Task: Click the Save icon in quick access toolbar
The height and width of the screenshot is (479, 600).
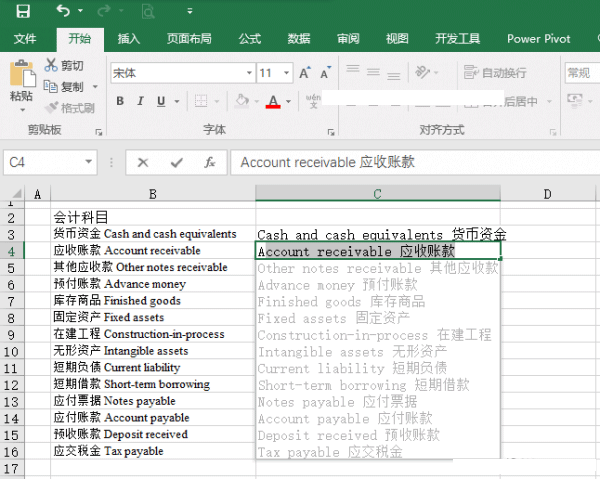Action: (23, 11)
